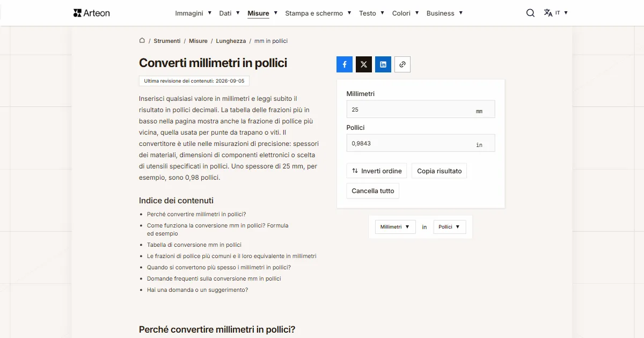
Task: Open 'Domande frequenti sulla conversione' link
Action: point(214,278)
